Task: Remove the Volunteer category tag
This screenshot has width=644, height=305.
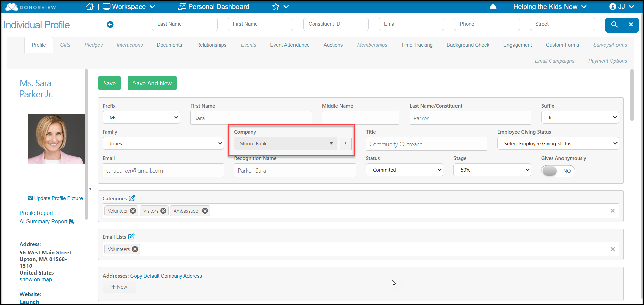Action: click(x=133, y=211)
